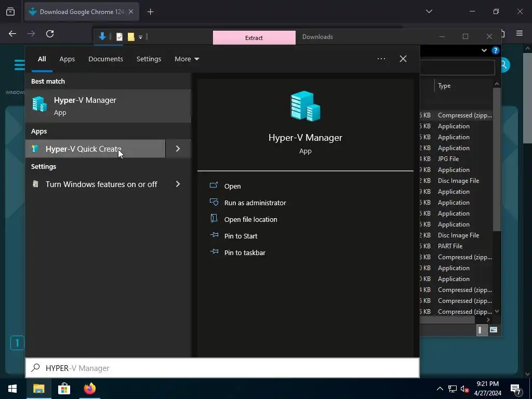Image resolution: width=532 pixels, height=399 pixels.
Task: Open a new browser tab
Action: tap(150, 12)
